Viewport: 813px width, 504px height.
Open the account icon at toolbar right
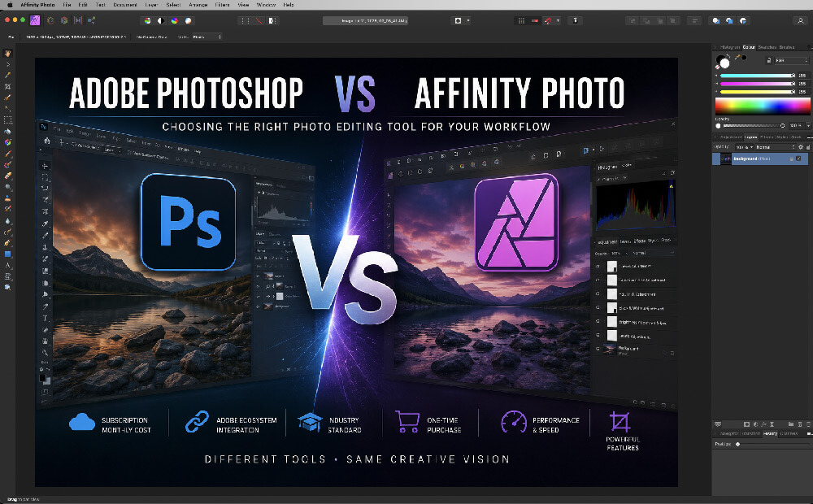click(801, 21)
